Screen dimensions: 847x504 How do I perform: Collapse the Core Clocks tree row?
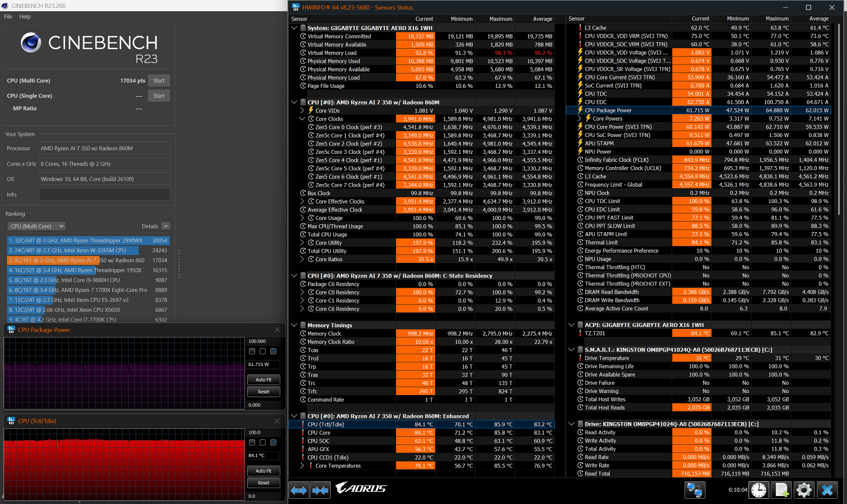point(302,119)
